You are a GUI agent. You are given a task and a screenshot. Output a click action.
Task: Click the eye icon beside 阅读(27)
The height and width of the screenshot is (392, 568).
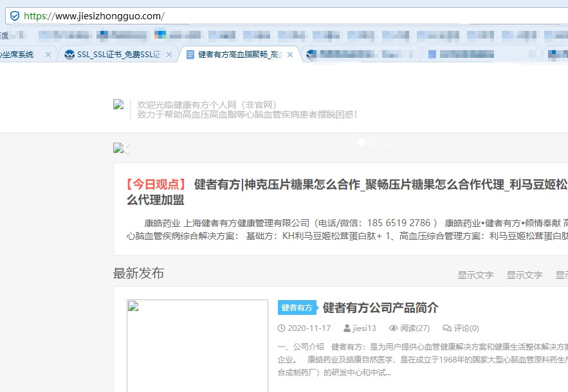[x=392, y=328]
